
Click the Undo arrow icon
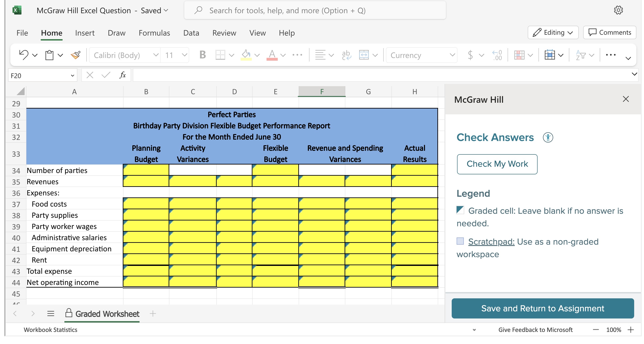coord(23,55)
